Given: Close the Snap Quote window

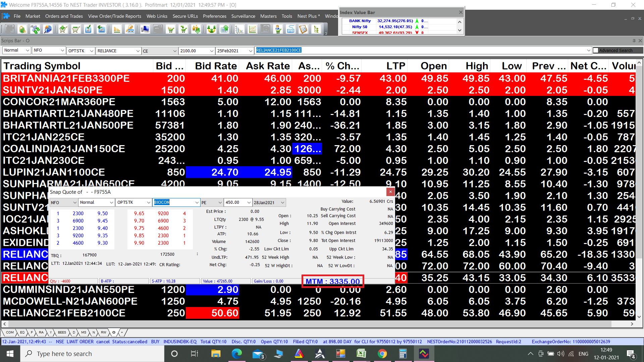Looking at the screenshot, I should [390, 192].
